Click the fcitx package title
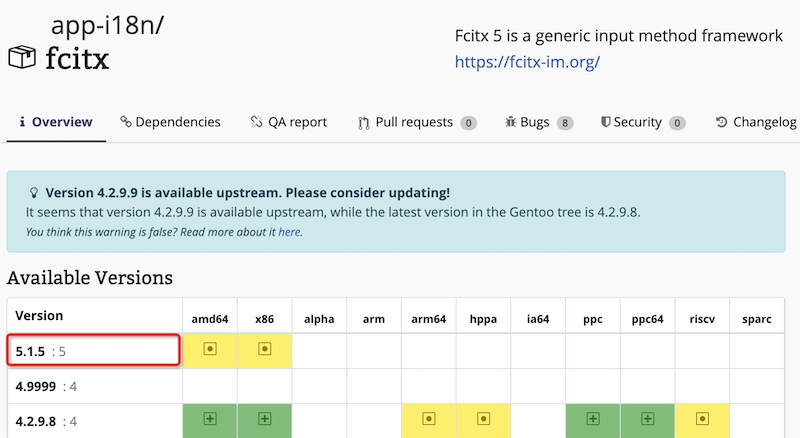 click(x=77, y=58)
